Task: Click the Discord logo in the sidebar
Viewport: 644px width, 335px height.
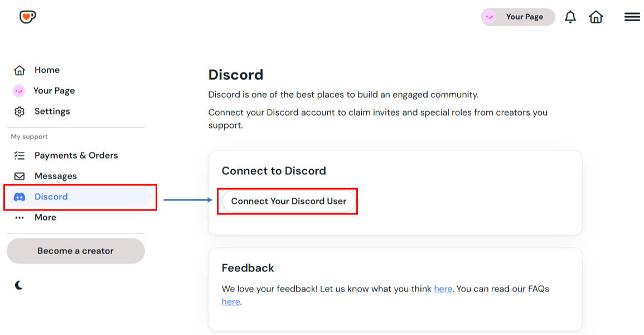Action: coord(20,197)
